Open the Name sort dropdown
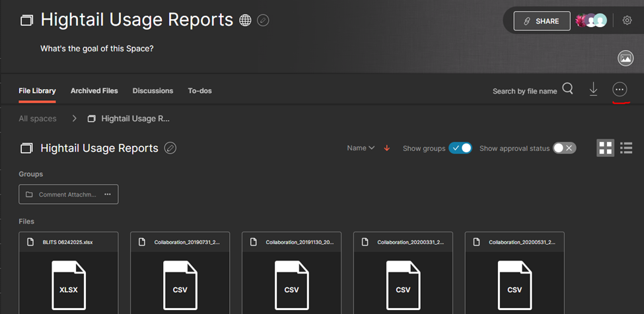 pos(361,148)
